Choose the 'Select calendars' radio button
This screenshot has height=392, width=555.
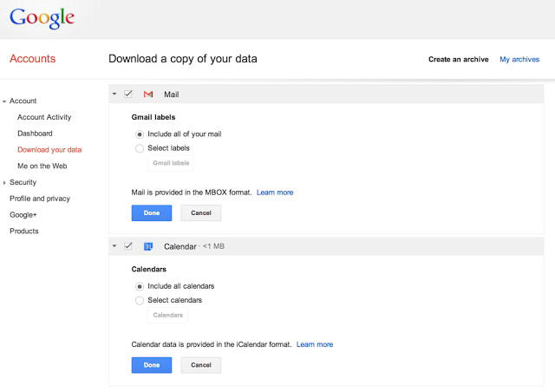coord(140,300)
